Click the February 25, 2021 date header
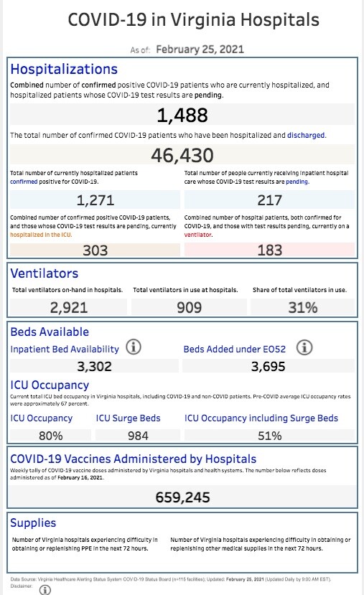 pos(200,50)
